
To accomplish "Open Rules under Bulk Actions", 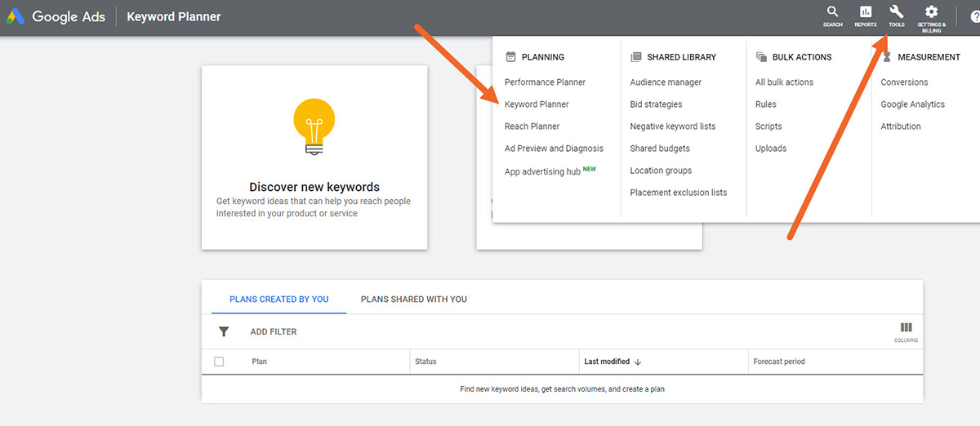I will point(766,104).
